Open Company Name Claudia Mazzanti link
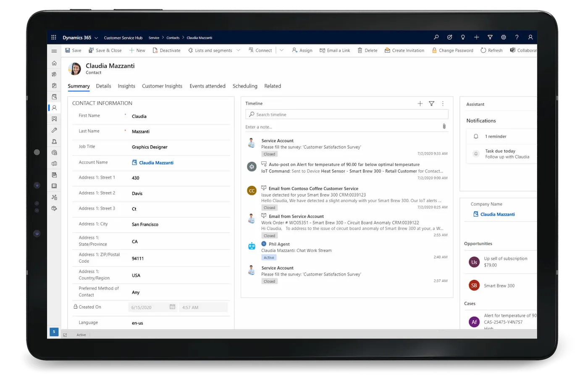Viewport: 588px width, 385px height. [x=497, y=214]
